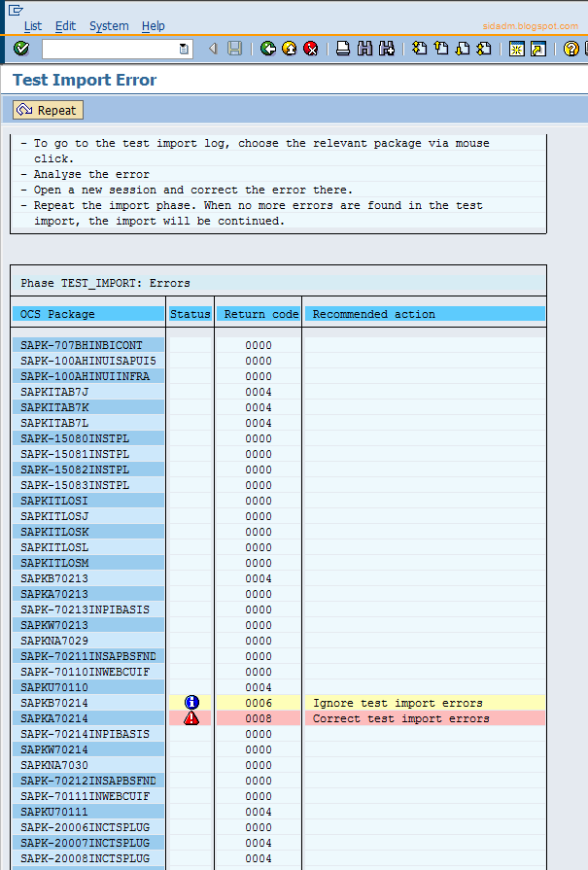Click package SAPKITAB7K
The height and width of the screenshot is (870, 588).
pyautogui.click(x=54, y=407)
